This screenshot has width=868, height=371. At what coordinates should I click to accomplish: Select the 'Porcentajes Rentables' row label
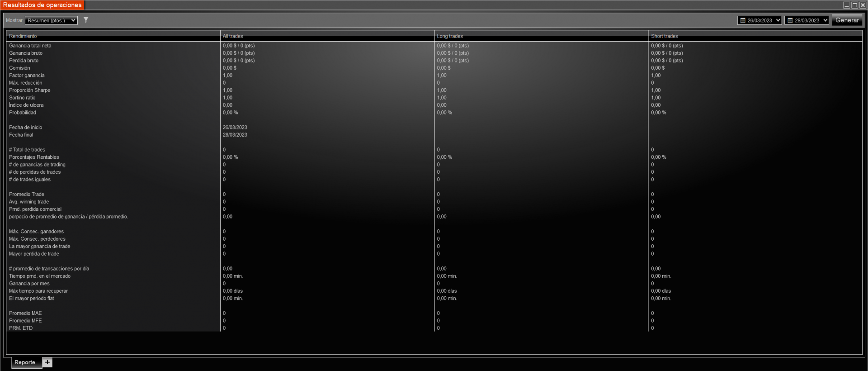tap(34, 157)
